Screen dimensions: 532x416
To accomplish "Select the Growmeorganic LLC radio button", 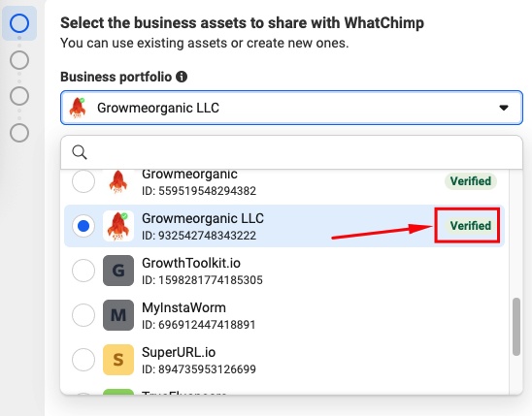I will (x=83, y=226).
